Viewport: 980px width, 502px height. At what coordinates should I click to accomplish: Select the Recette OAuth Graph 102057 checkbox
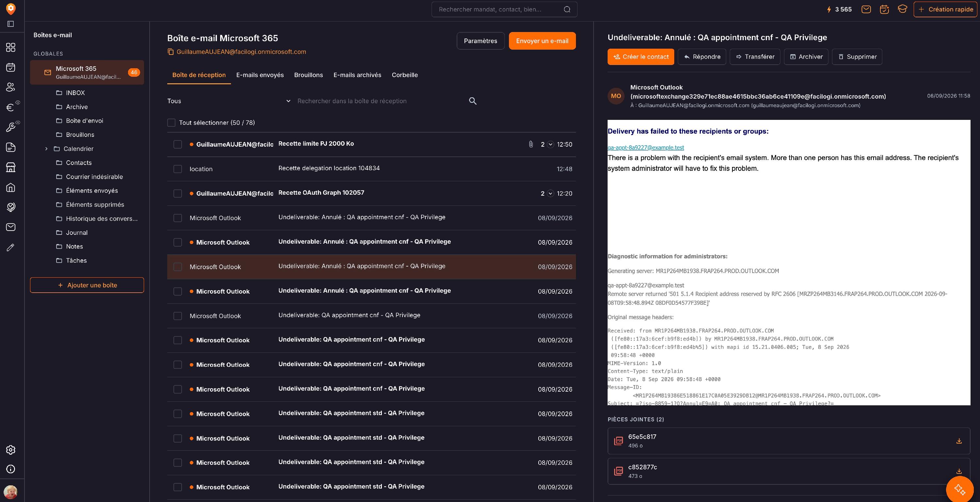click(178, 194)
